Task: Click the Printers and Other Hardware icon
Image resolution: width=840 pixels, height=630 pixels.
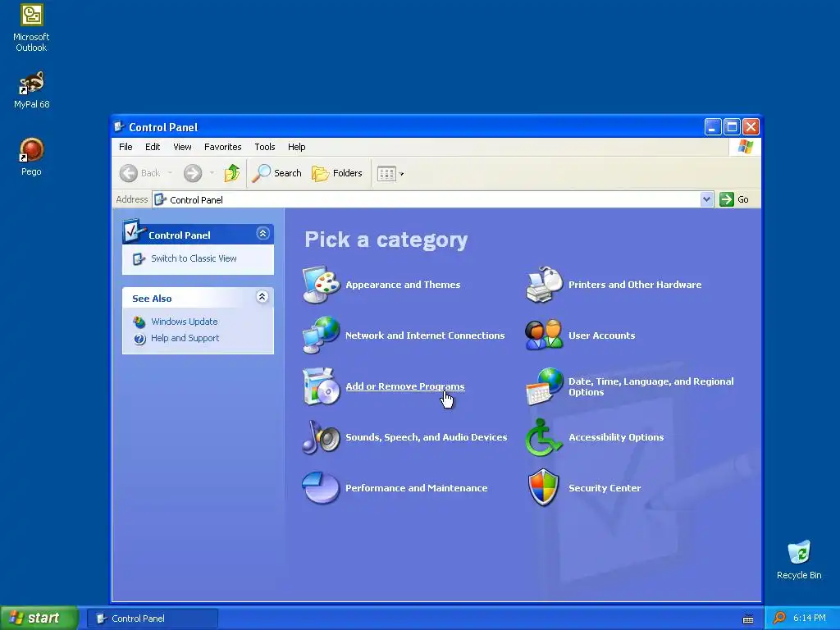Action: (x=544, y=285)
